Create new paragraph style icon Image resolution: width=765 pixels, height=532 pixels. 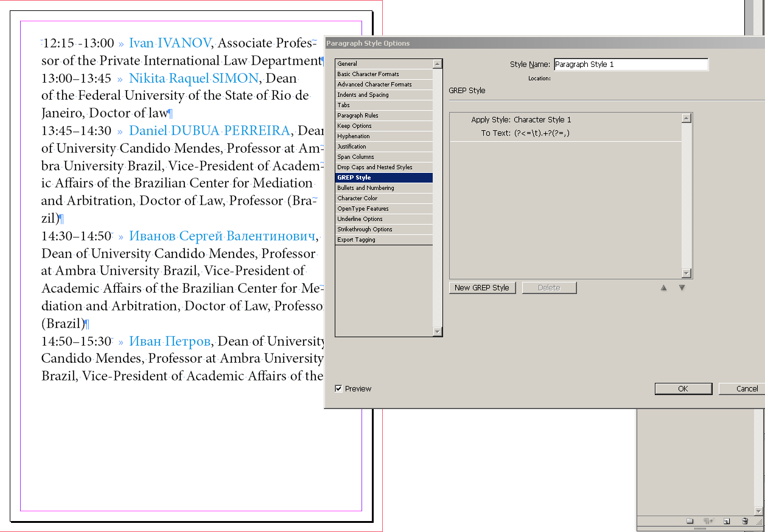tap(727, 521)
